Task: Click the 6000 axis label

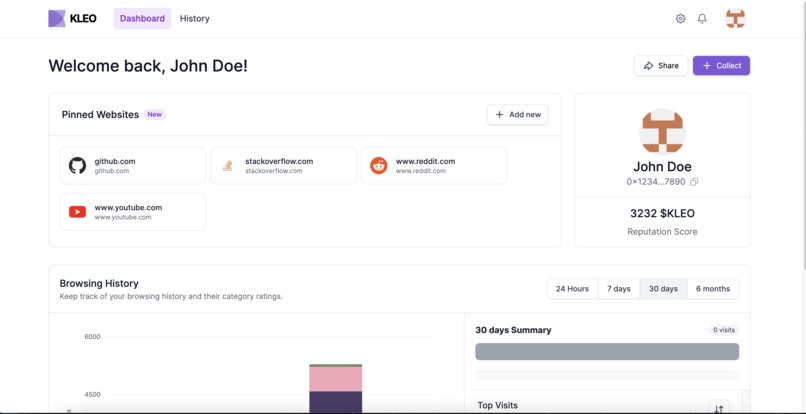Action: click(x=93, y=337)
